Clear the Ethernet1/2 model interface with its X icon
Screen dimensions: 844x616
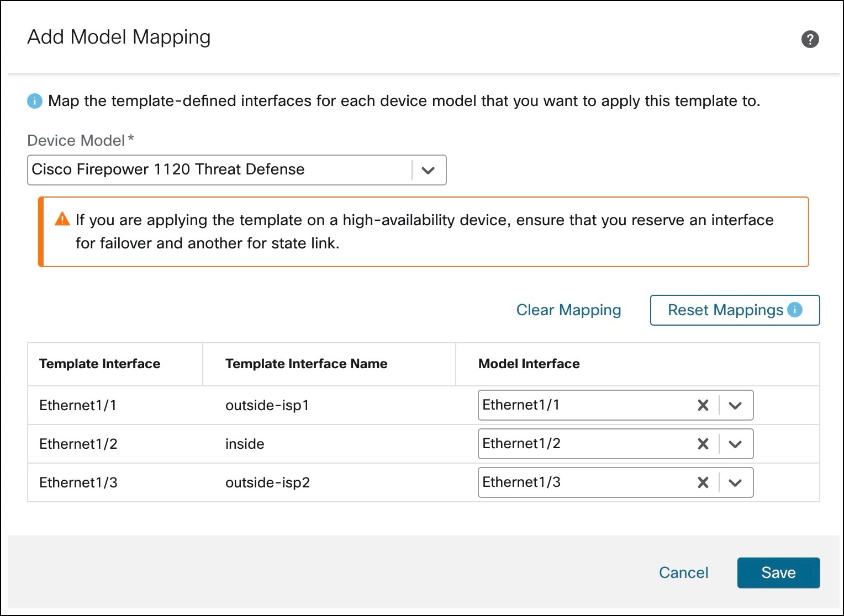click(703, 444)
